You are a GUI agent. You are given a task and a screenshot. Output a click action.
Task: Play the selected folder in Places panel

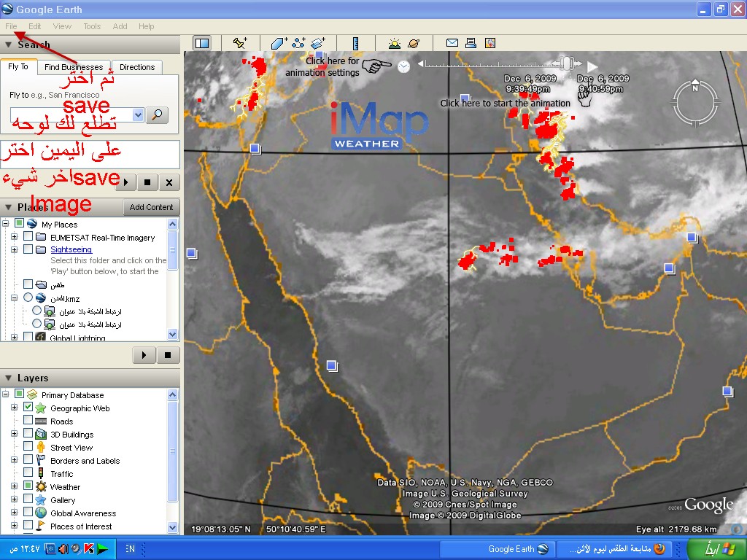pyautogui.click(x=144, y=355)
